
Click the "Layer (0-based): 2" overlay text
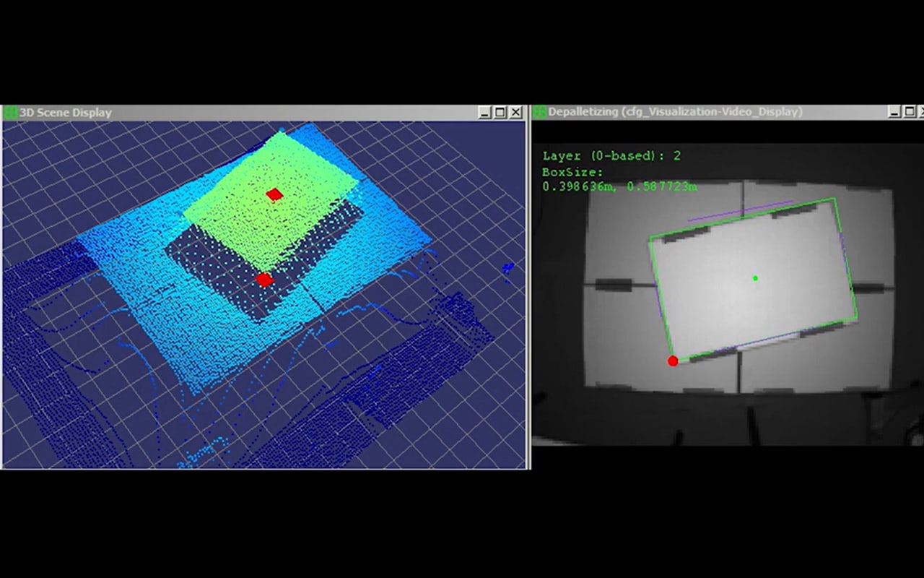point(611,156)
